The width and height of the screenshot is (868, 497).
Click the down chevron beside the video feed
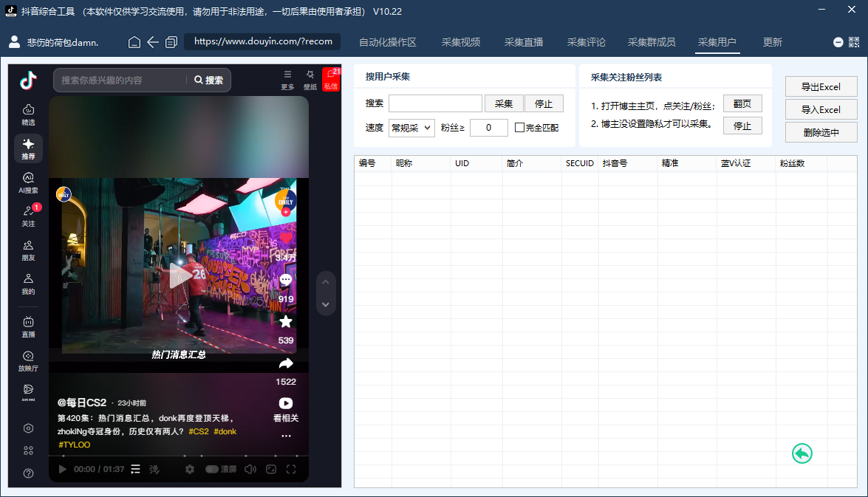tap(325, 304)
